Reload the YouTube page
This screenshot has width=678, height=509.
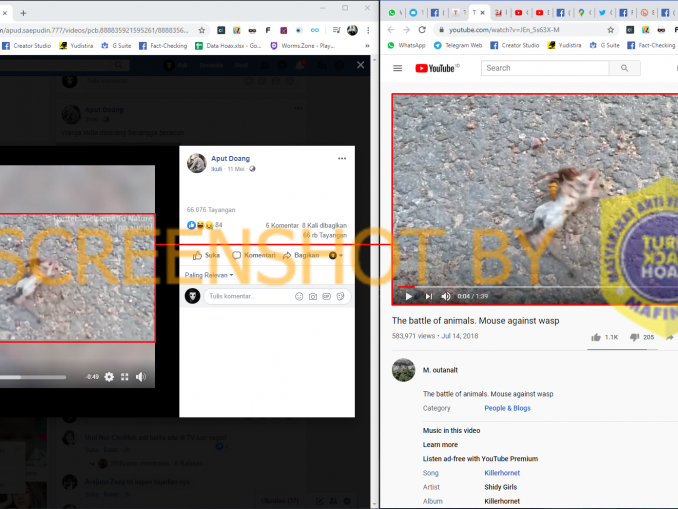pos(422,30)
